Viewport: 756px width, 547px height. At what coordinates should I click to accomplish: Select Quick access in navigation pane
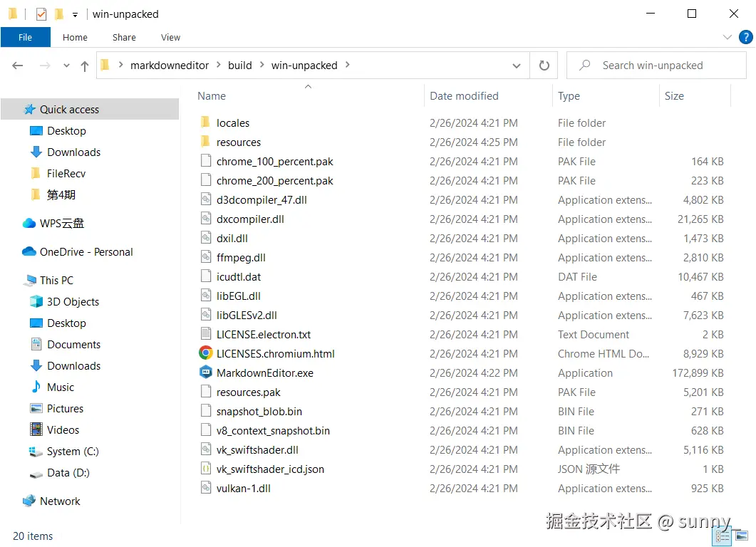[90, 110]
